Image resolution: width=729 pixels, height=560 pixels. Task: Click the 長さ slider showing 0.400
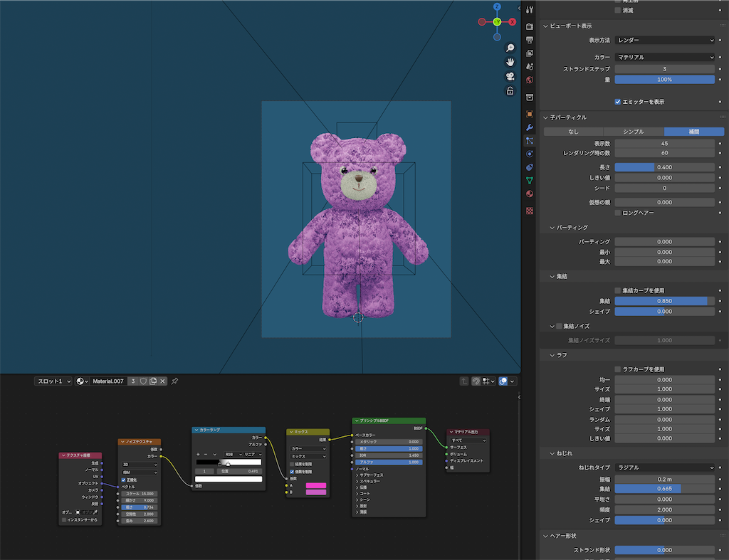(x=664, y=167)
